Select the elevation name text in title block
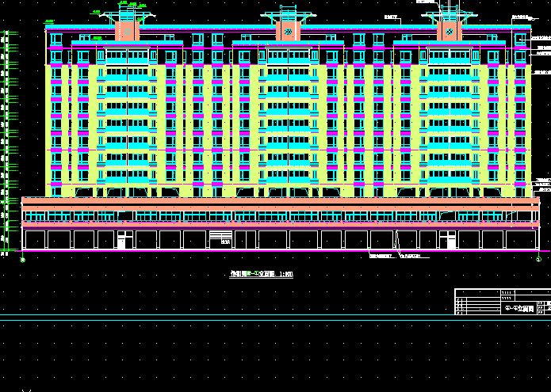The width and height of the screenshot is (551, 392). coord(518,306)
